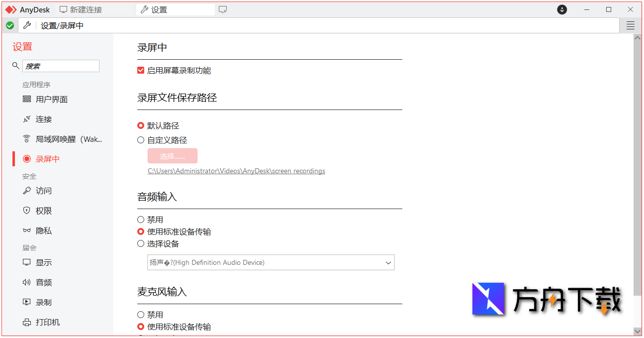The image size is (644, 338).
Task: Open a 新建连接 tab
Action: pyautogui.click(x=80, y=9)
